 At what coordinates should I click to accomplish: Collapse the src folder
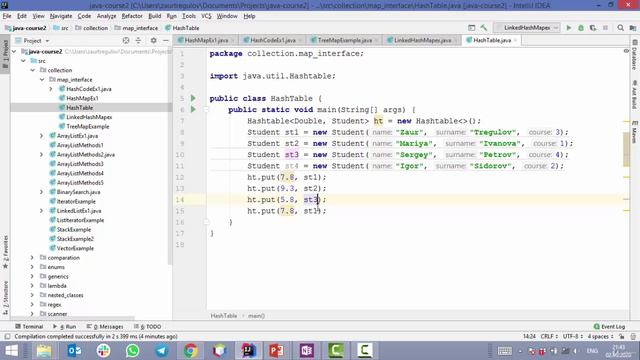[x=23, y=61]
